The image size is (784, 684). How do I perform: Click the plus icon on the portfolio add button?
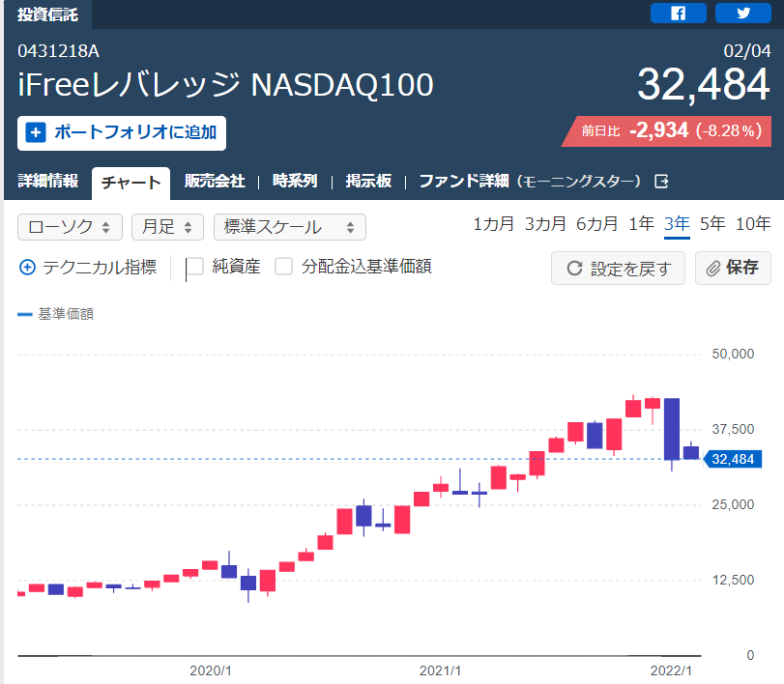(x=36, y=133)
